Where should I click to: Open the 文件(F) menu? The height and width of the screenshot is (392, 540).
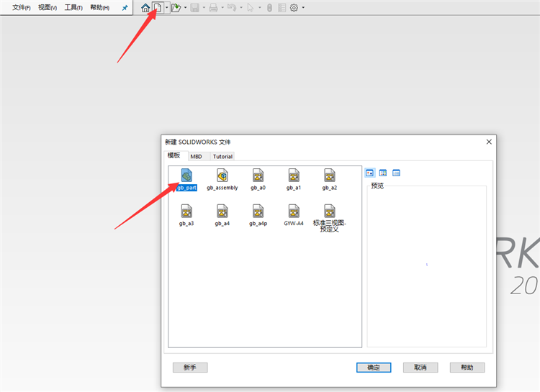[x=22, y=8]
